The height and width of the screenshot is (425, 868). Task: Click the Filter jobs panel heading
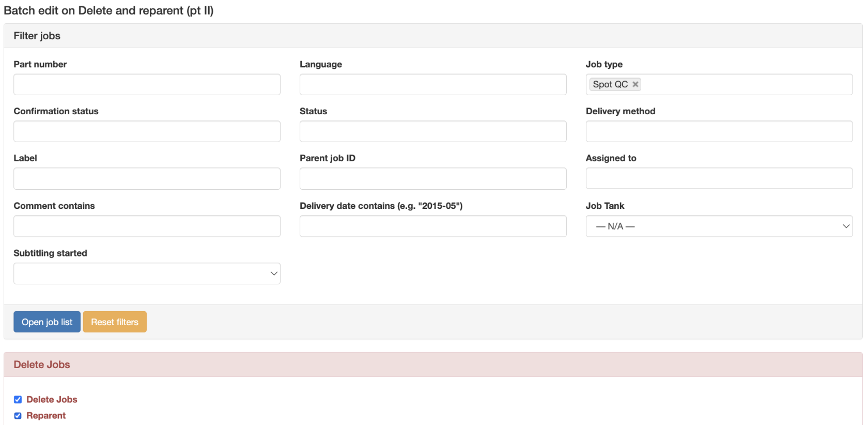(x=37, y=36)
